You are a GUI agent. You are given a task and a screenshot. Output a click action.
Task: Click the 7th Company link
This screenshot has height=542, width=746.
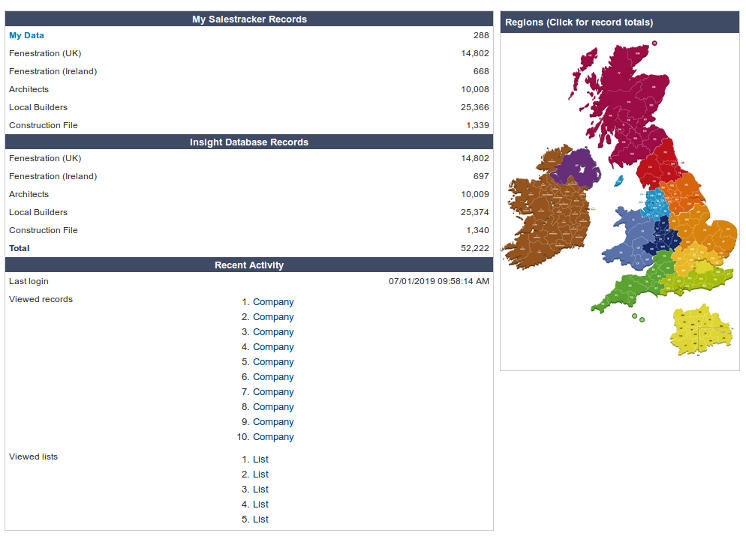(x=273, y=392)
